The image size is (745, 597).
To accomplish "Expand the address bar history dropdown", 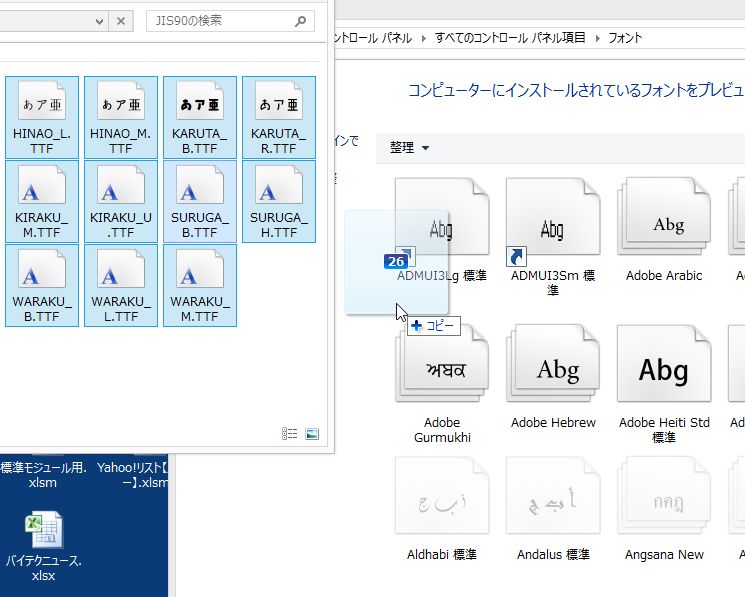I will (x=99, y=21).
